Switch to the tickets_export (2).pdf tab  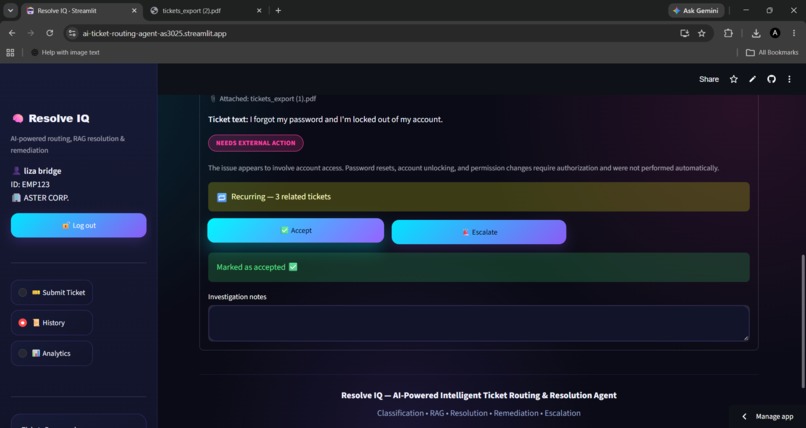(207, 10)
